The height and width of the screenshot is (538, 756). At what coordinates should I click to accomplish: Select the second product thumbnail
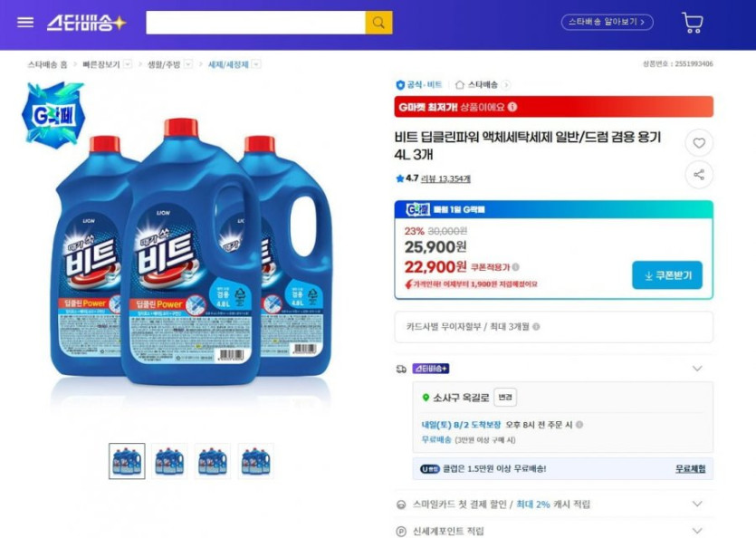point(169,461)
